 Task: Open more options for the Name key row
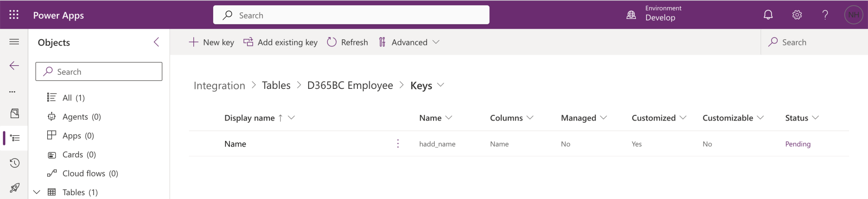[398, 144]
